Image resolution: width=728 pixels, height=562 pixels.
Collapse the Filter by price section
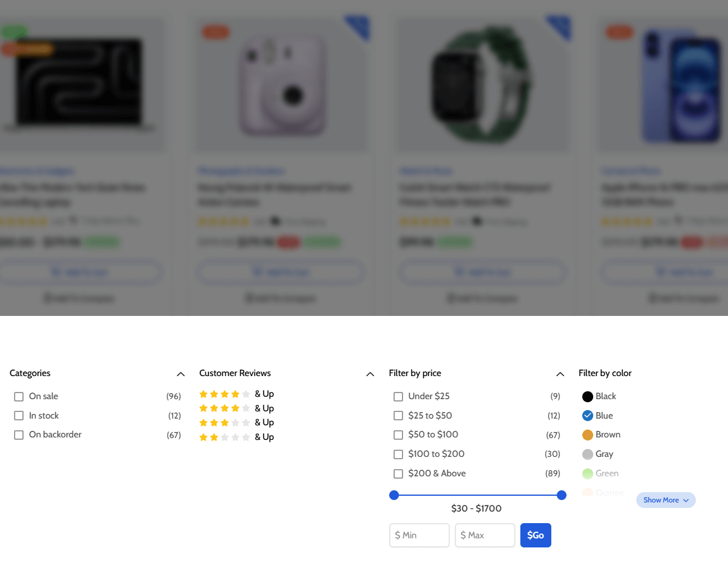click(x=560, y=374)
